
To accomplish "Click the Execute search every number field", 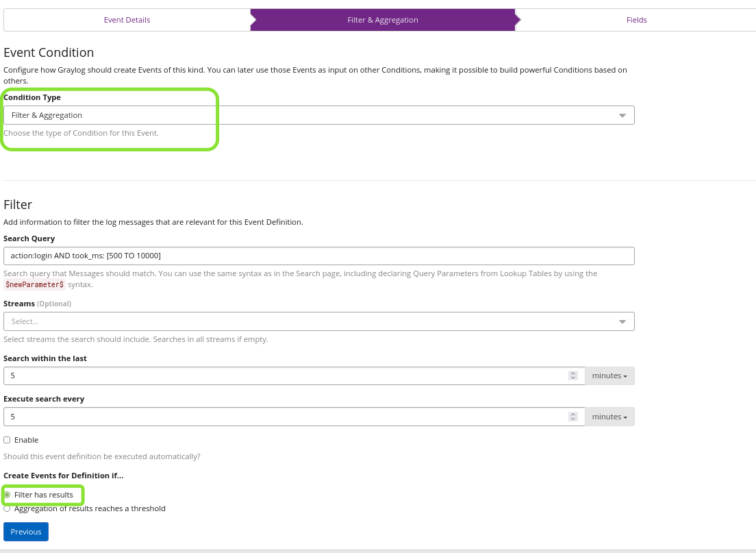I will pyautogui.click(x=294, y=417).
